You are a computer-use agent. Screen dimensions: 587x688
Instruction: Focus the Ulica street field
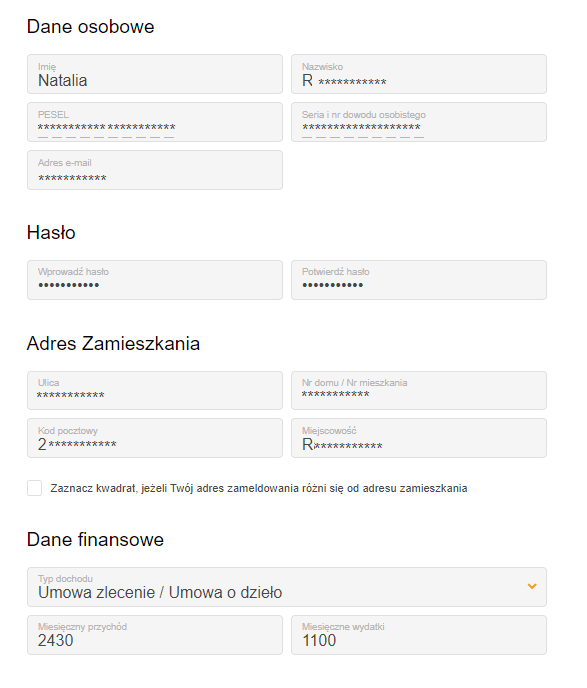155,391
